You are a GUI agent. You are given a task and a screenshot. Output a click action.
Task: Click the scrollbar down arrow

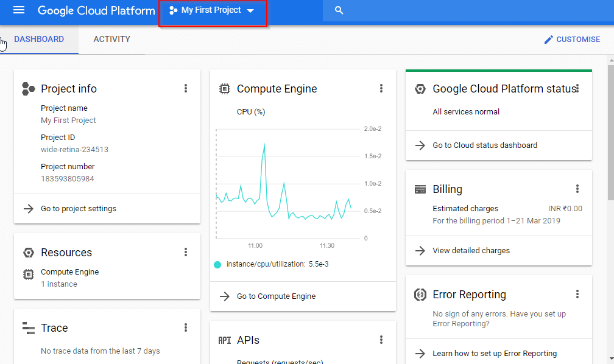(x=612, y=359)
